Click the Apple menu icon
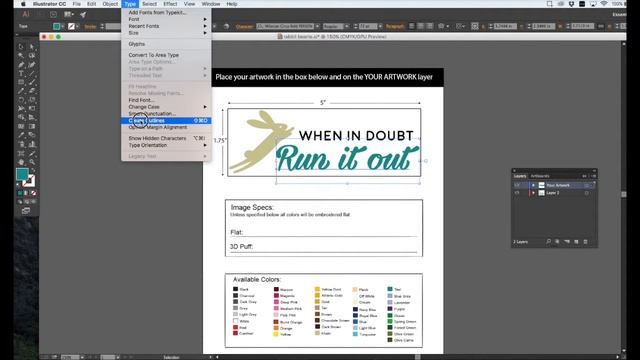The height and width of the screenshot is (360, 640). [24, 4]
